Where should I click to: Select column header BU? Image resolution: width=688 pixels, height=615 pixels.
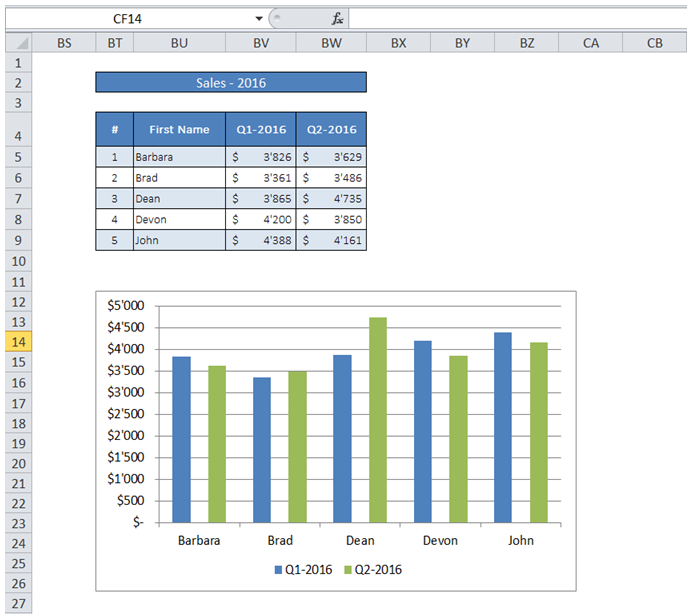click(x=179, y=43)
